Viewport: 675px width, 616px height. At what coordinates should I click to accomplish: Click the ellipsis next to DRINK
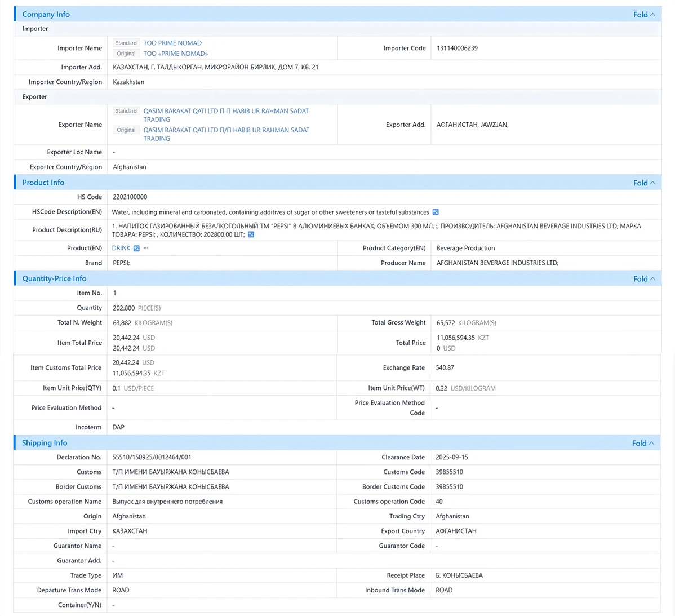coord(146,248)
